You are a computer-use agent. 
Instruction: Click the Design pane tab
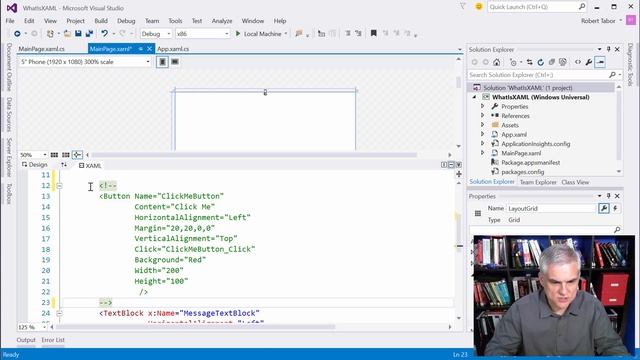35,164
